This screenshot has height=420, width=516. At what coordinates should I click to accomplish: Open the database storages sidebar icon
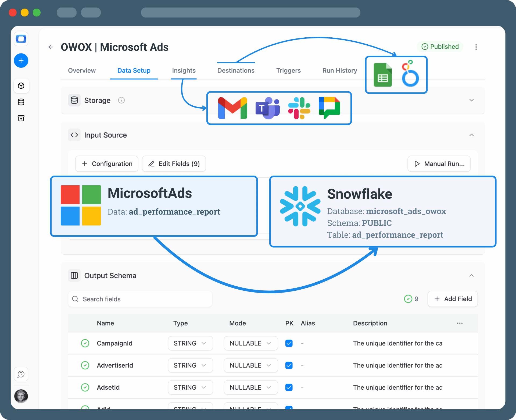click(21, 102)
